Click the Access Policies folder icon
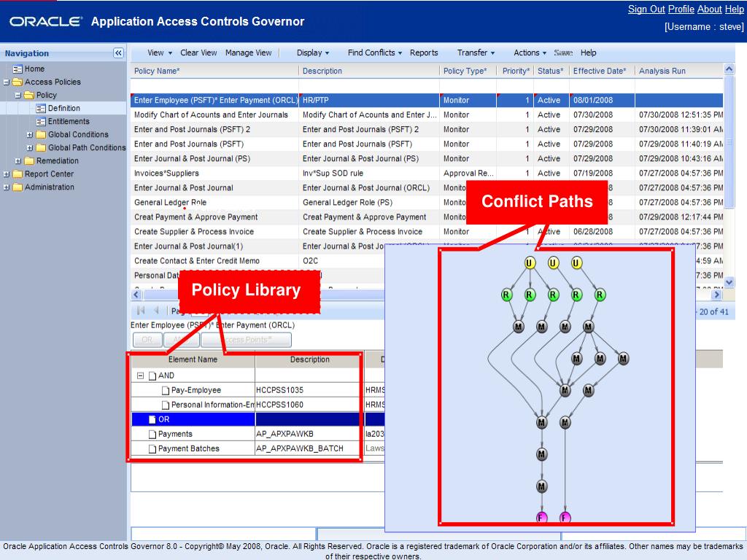This screenshot has height=560, width=747. tap(18, 82)
